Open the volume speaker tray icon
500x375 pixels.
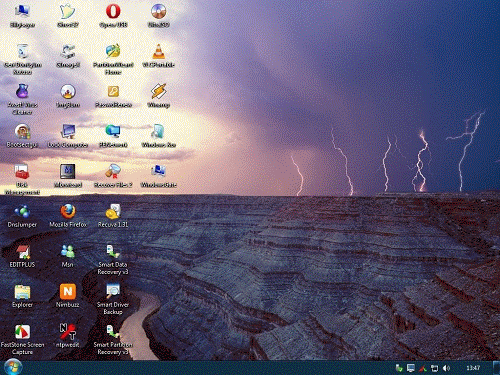pos(446,368)
